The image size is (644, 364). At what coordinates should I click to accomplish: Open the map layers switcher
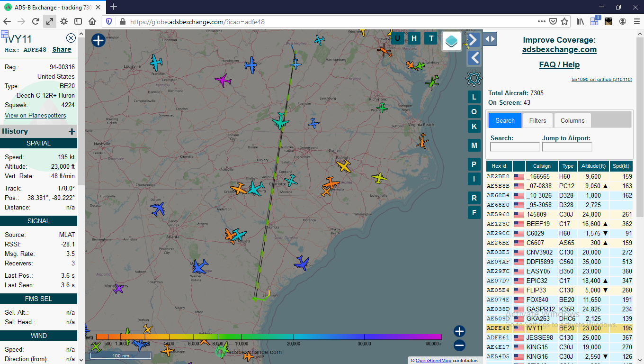point(452,41)
